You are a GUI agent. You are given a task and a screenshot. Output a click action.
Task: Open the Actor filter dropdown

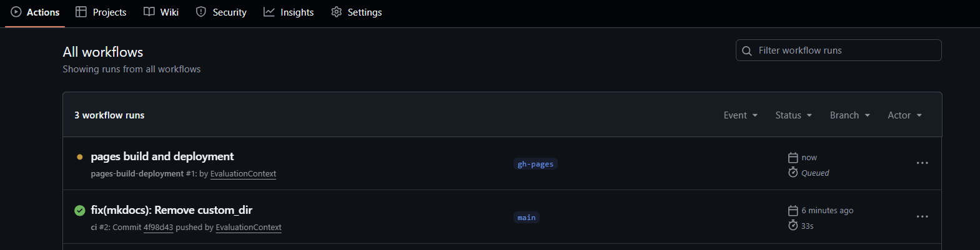(904, 115)
